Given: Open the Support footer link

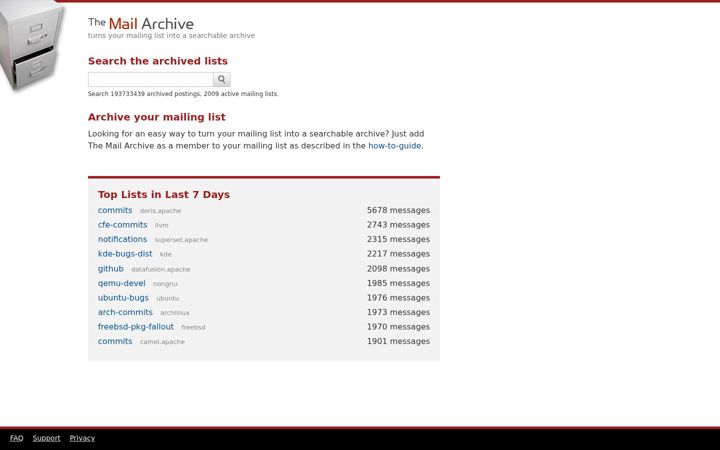Looking at the screenshot, I should click(x=46, y=438).
